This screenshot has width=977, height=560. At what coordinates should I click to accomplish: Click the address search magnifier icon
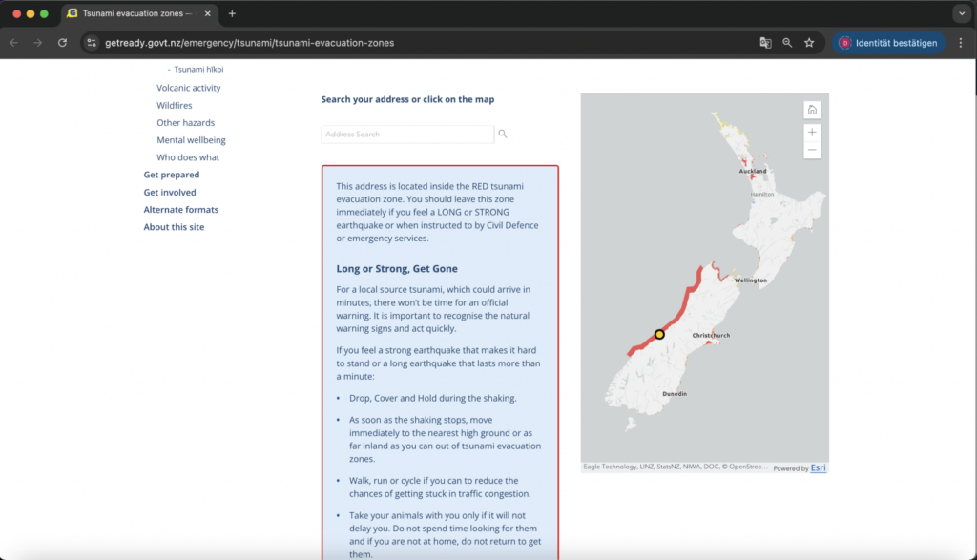[x=503, y=135]
